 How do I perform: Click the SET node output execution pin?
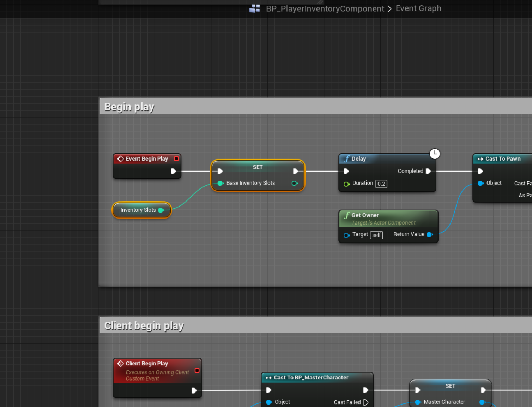click(295, 171)
